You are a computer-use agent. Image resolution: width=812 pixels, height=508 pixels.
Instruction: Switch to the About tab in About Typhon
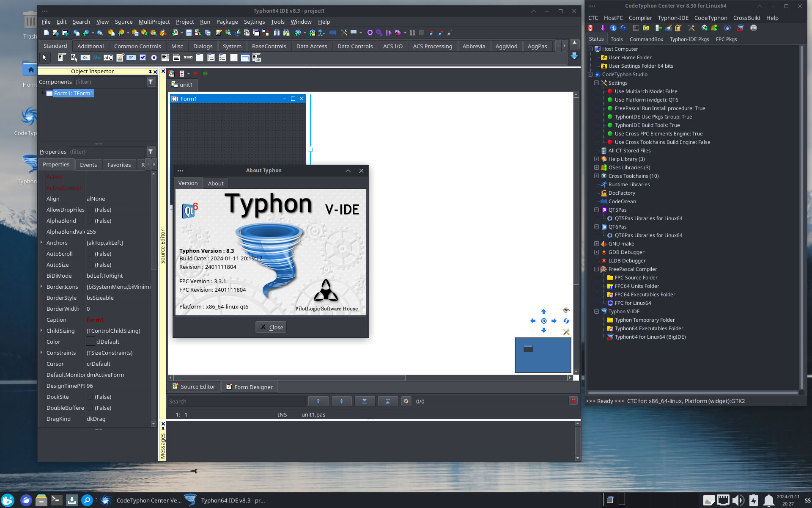[x=216, y=183]
